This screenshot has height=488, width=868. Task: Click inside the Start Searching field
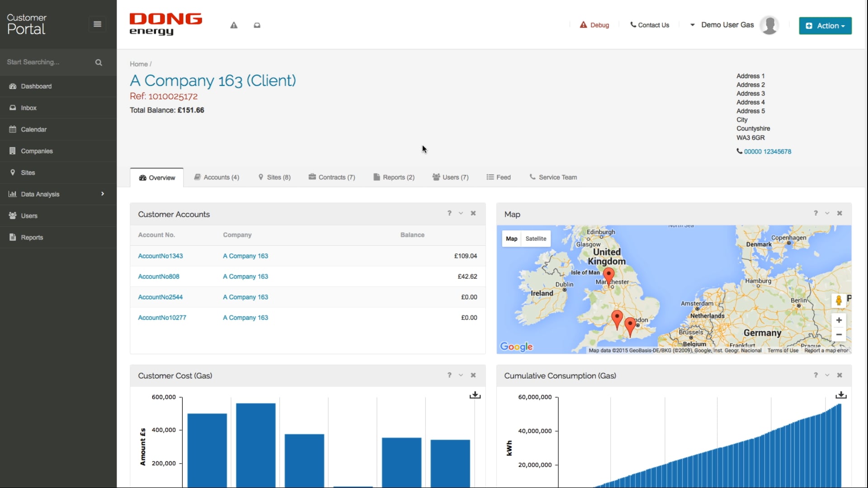(45, 62)
